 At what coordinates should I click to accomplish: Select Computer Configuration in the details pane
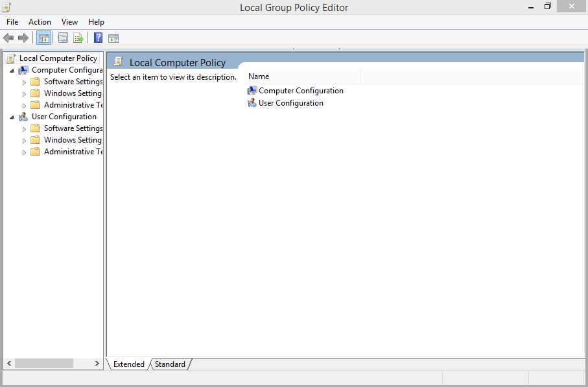tap(301, 90)
